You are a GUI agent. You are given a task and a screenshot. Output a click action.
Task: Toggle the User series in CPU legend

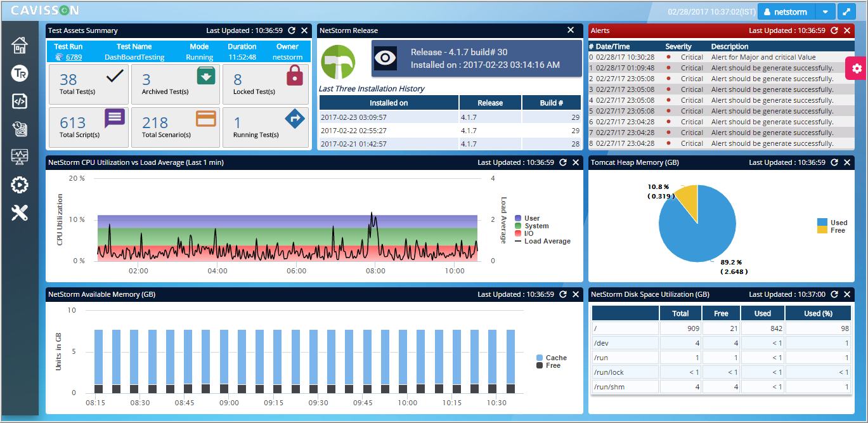pyautogui.click(x=528, y=218)
